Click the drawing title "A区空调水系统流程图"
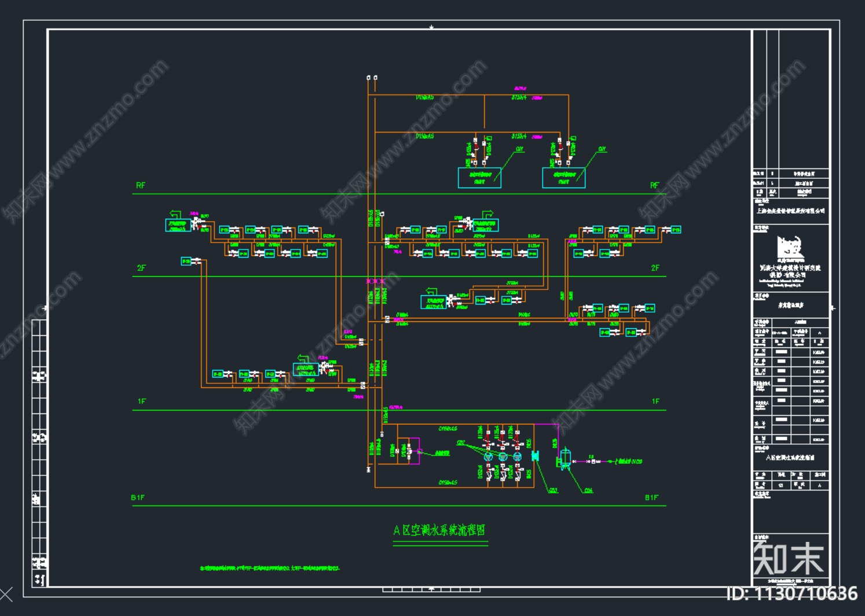 pyautogui.click(x=439, y=530)
